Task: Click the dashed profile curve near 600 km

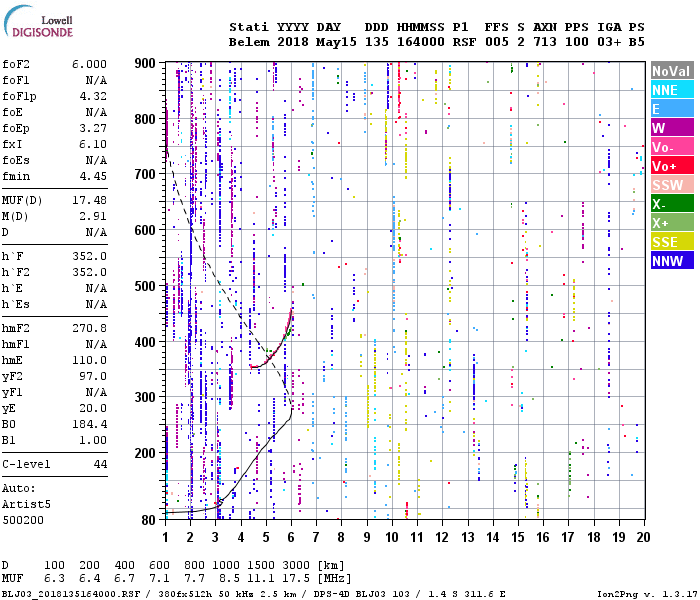Action: pos(191,229)
